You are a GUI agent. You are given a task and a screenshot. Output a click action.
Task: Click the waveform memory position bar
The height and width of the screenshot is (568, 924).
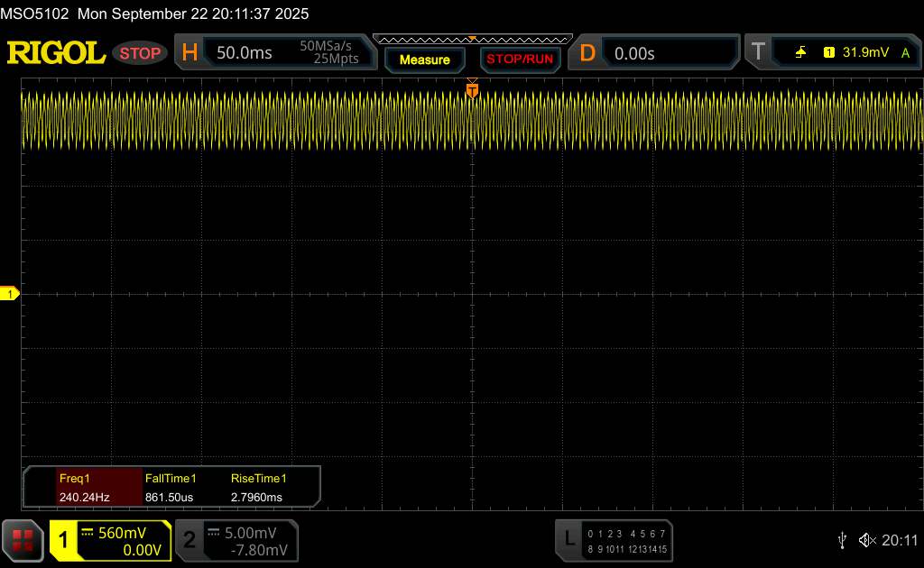point(472,39)
